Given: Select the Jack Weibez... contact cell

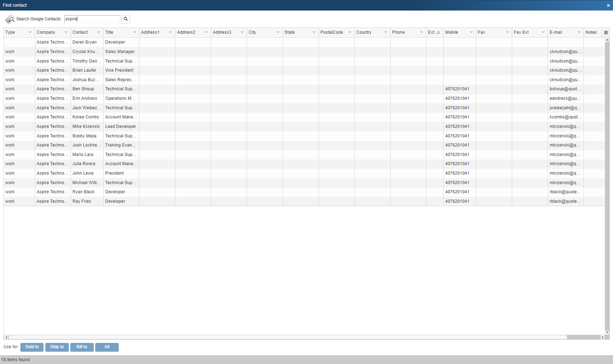Looking at the screenshot, I should tap(87, 108).
